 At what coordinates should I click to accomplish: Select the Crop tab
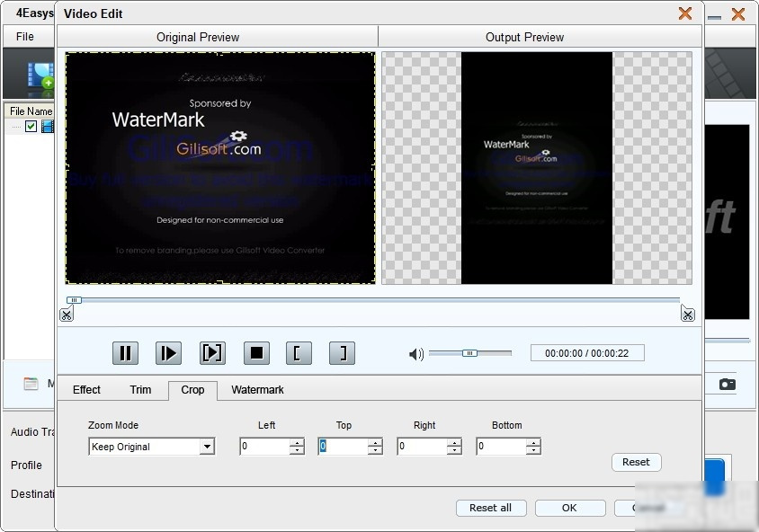pos(192,390)
